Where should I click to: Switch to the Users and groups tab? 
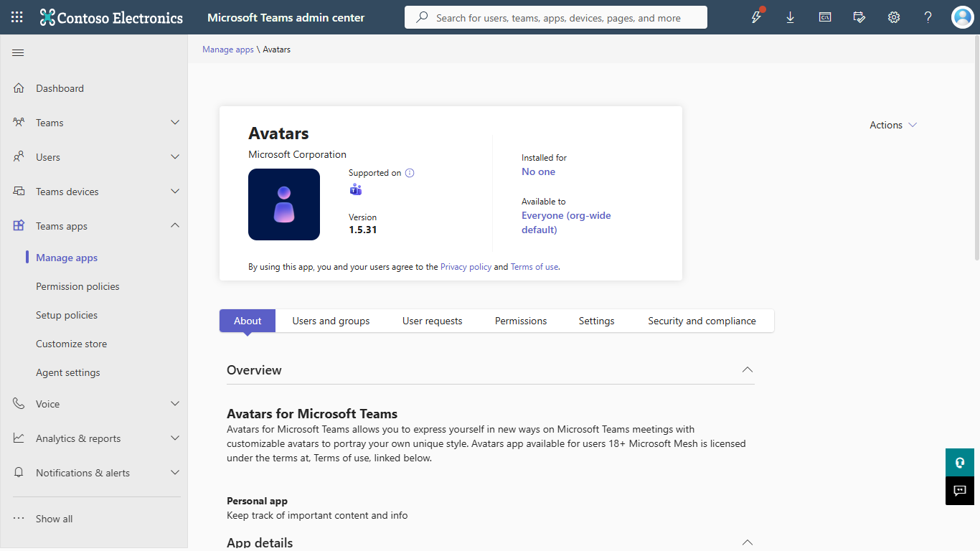point(331,321)
